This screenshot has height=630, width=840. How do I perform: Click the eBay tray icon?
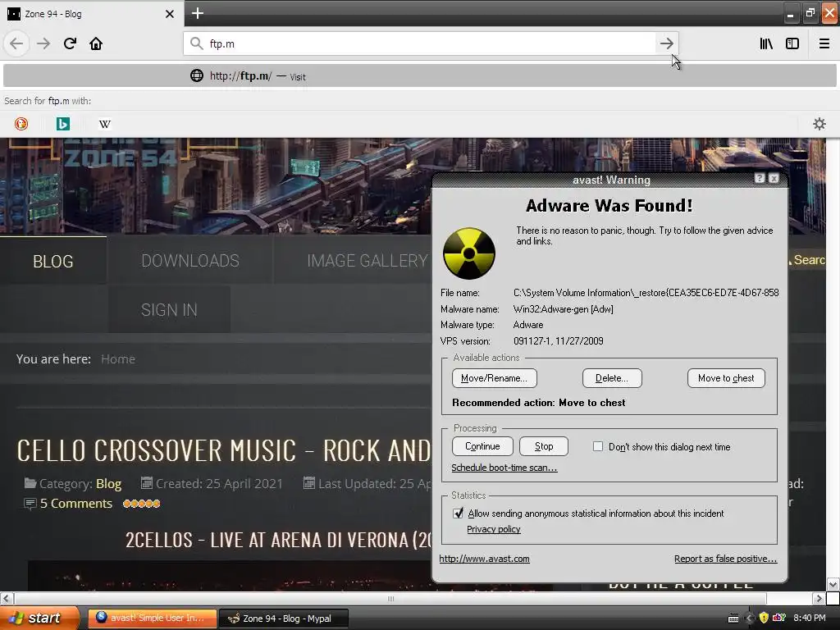pos(779,618)
